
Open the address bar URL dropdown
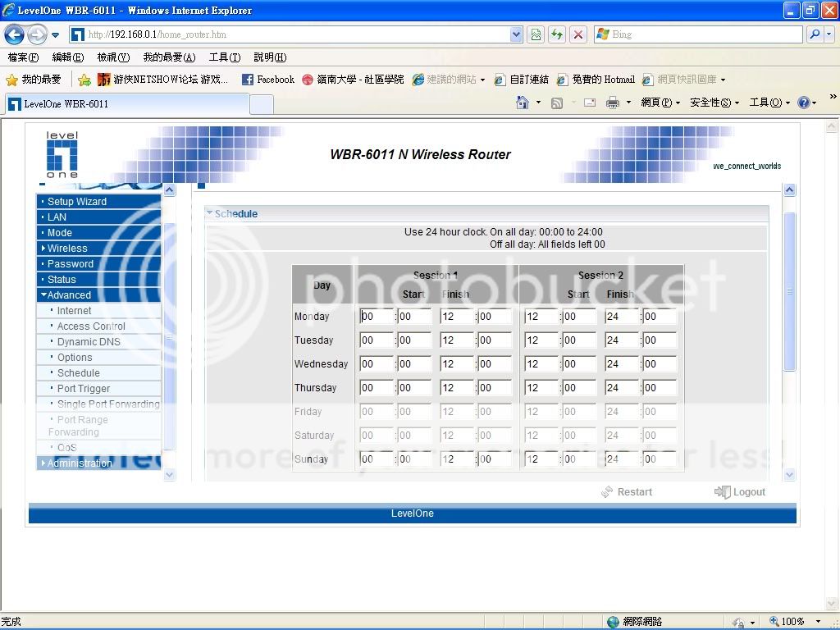tap(516, 34)
